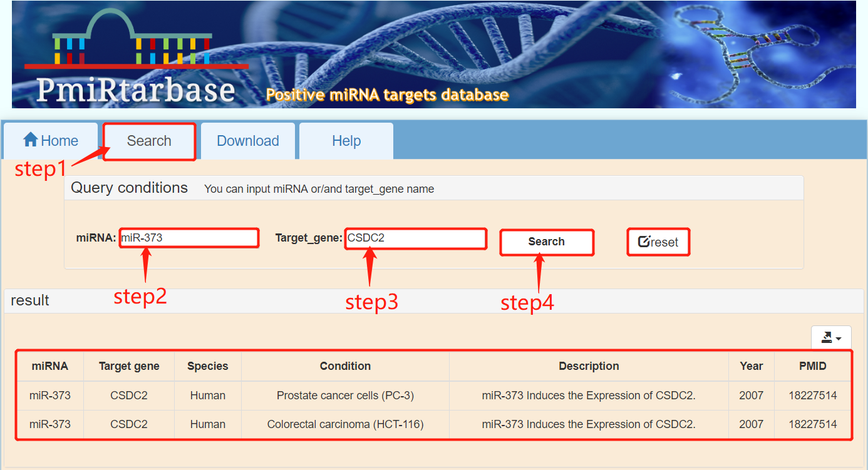The image size is (868, 470).
Task: Click the Target gene column header
Action: (x=129, y=366)
